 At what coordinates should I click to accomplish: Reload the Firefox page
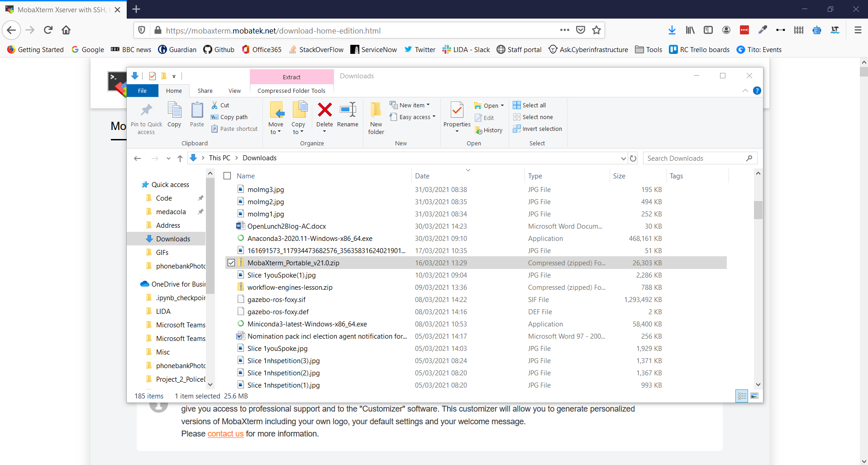[x=48, y=30]
